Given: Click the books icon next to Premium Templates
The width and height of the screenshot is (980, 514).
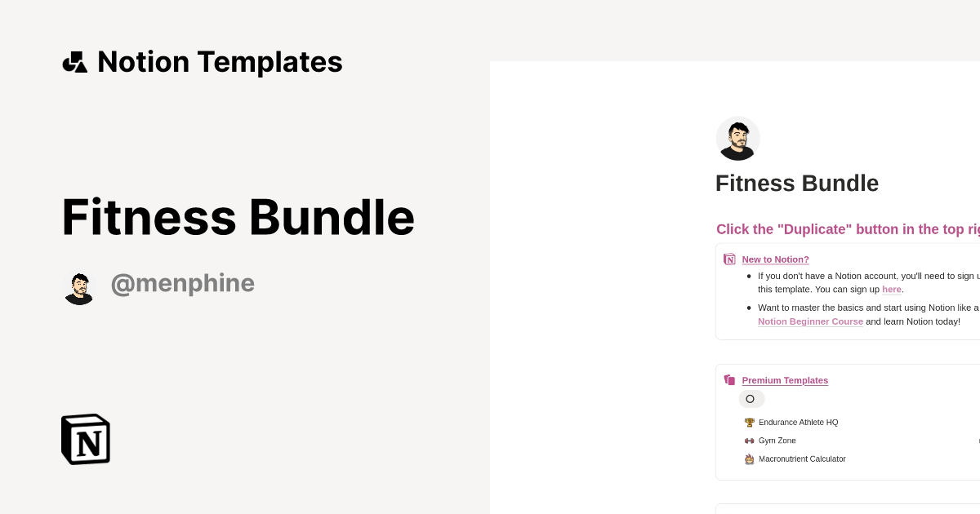Looking at the screenshot, I should 729,379.
